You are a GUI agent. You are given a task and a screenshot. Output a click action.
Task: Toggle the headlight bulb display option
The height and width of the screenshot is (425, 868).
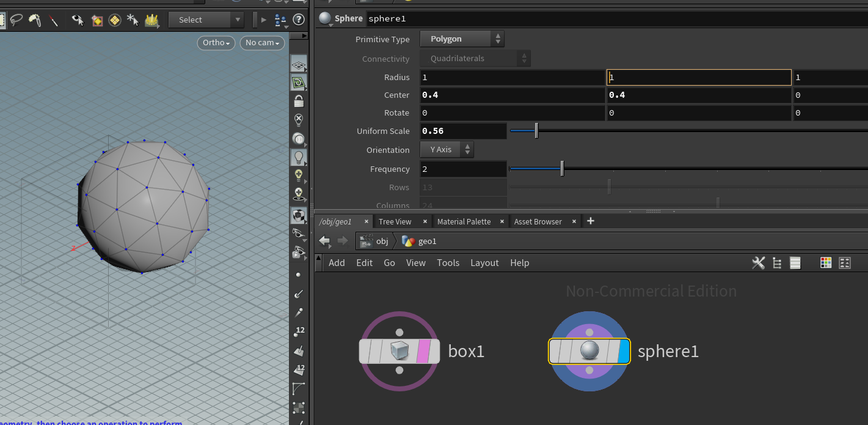pos(298,157)
